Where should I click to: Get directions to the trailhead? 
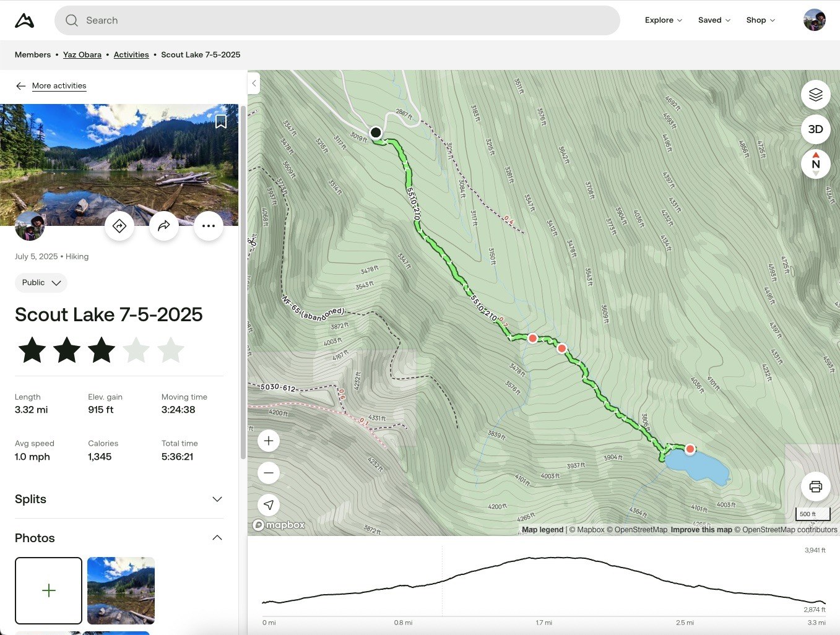(119, 226)
